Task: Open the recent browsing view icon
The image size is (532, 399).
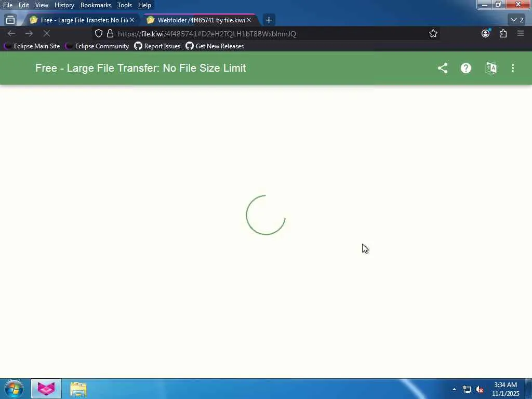Action: [x=10, y=20]
